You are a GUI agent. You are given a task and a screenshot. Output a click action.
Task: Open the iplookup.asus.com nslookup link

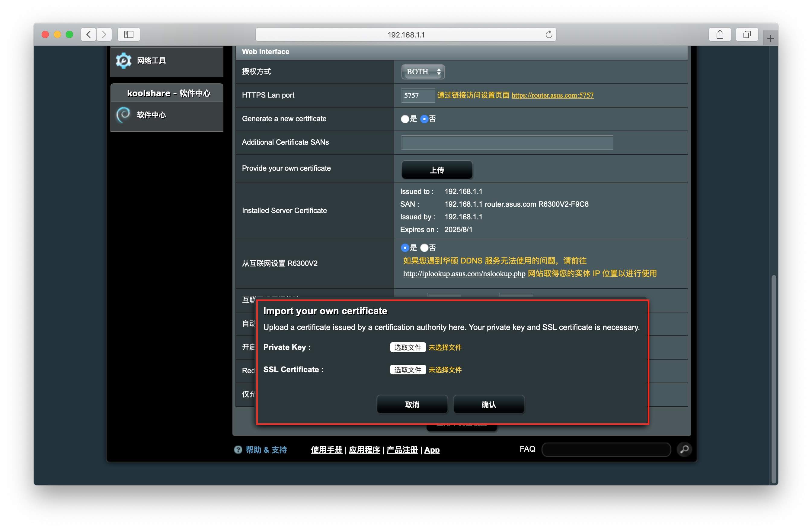coord(464,274)
